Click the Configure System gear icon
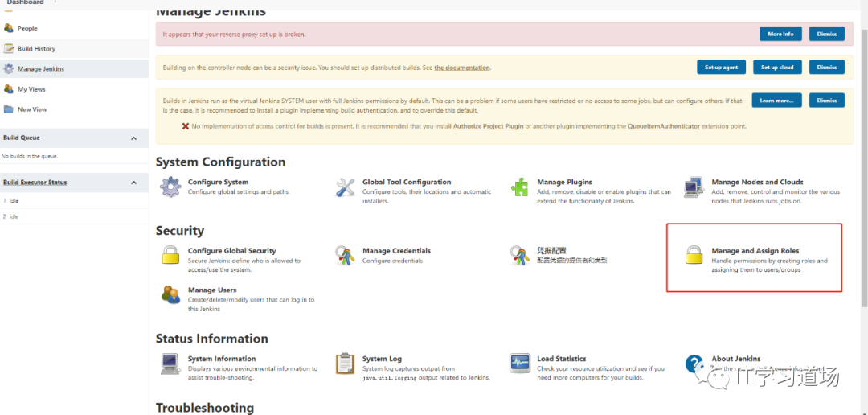868x415 pixels. [170, 187]
